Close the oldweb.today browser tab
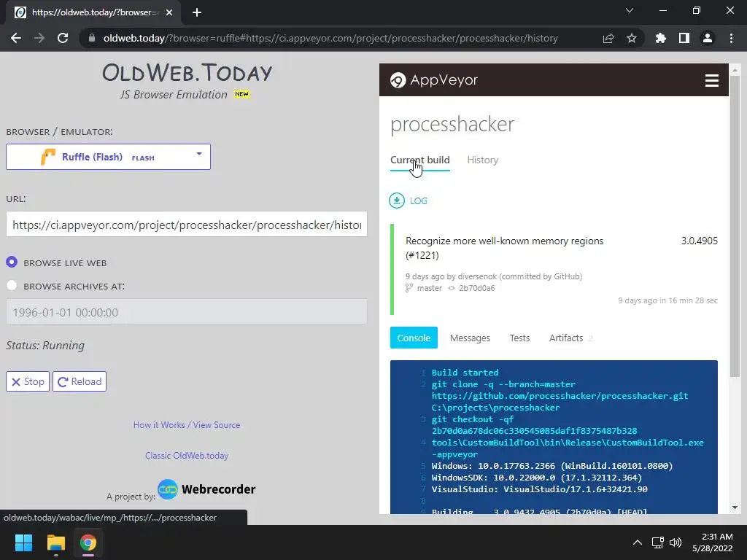 [x=169, y=12]
